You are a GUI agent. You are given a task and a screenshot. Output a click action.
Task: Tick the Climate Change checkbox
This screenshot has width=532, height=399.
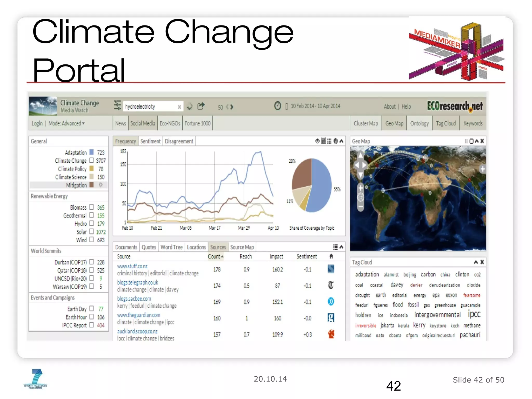click(x=91, y=160)
